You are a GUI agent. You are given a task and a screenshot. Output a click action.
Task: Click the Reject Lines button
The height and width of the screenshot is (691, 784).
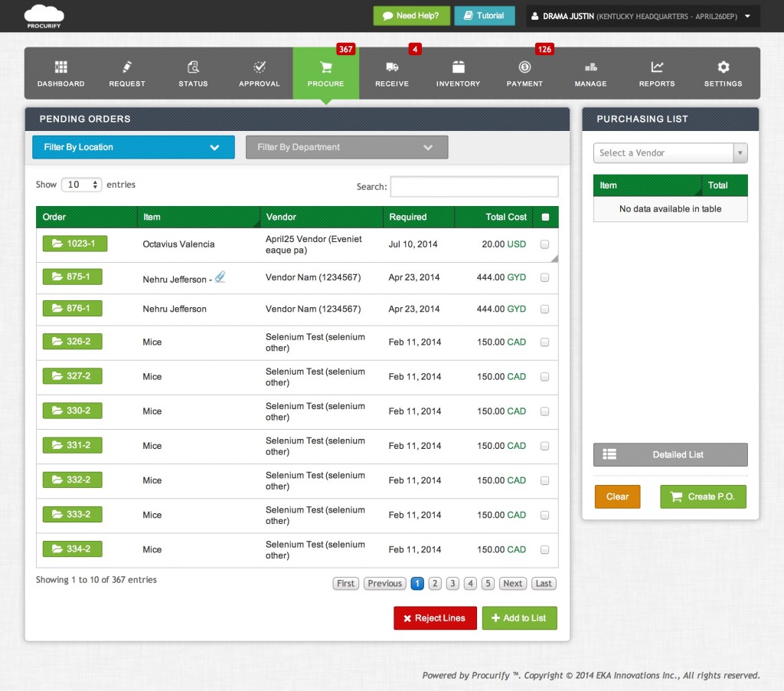[x=435, y=618]
